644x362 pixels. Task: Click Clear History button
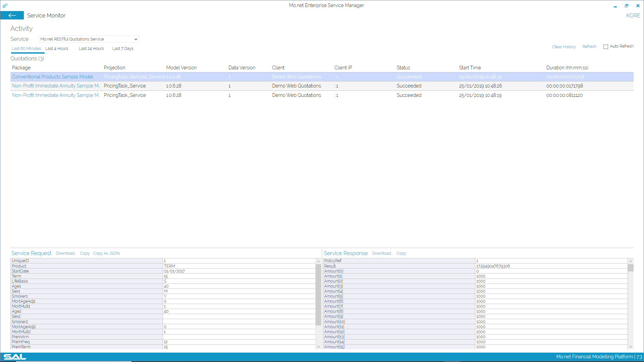click(563, 46)
